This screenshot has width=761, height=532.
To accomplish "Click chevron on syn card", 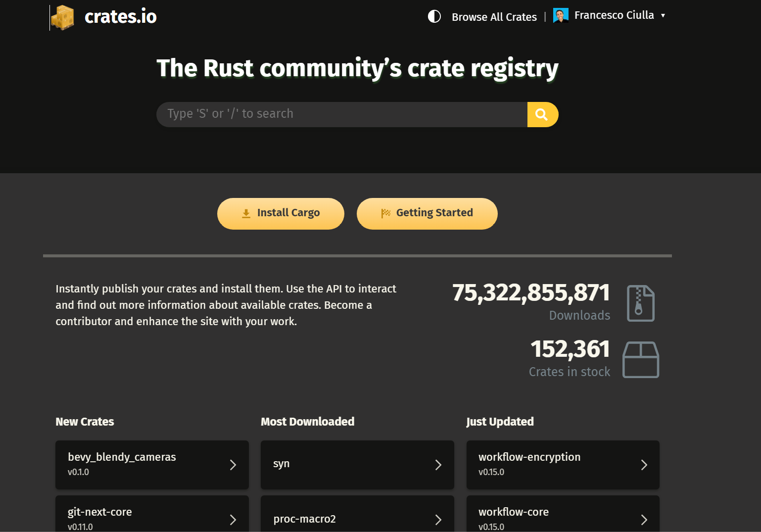I will point(438,465).
